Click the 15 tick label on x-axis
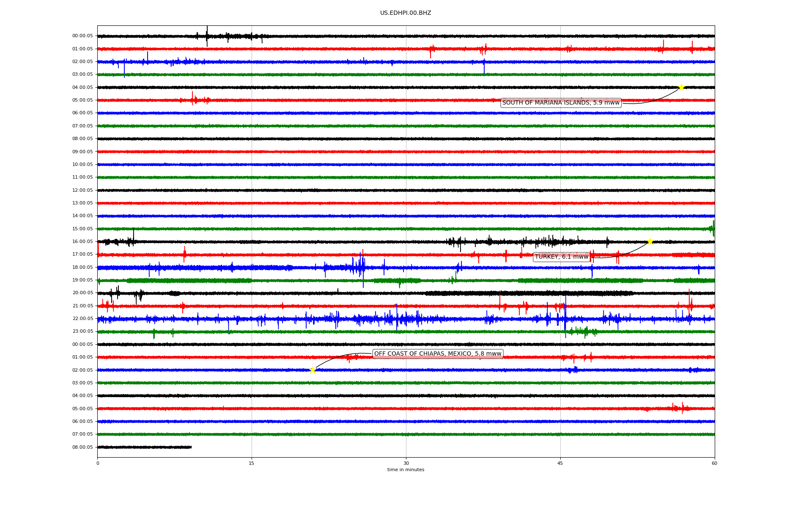This screenshot has width=812, height=508. coord(252,463)
